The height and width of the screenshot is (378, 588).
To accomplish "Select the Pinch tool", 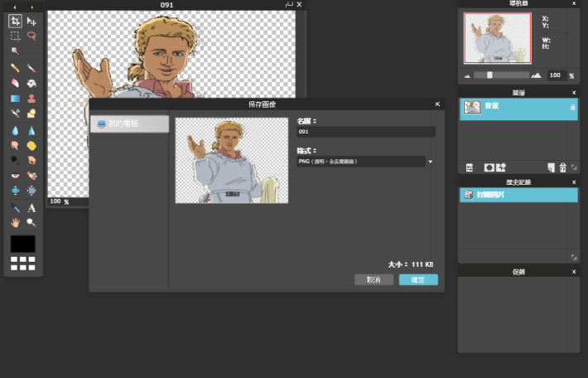I will pos(31,191).
